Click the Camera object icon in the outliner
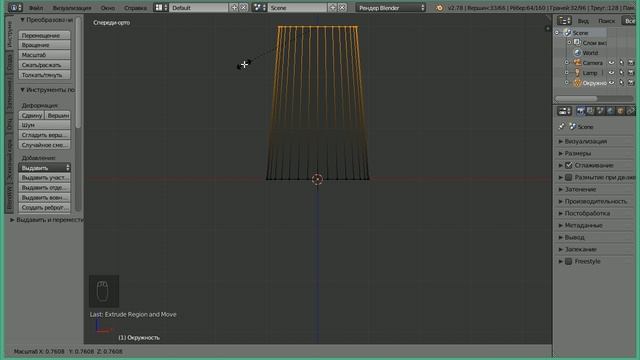640x360 pixels. (x=577, y=62)
